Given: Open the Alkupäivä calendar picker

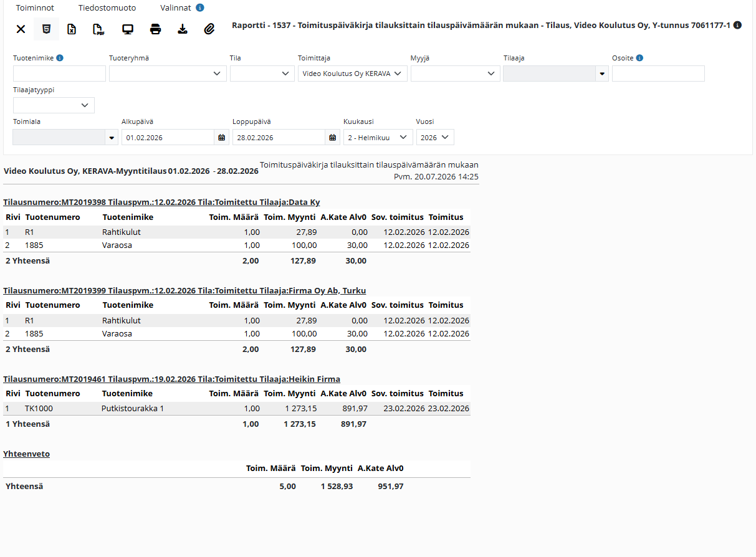Looking at the screenshot, I should pyautogui.click(x=222, y=137).
